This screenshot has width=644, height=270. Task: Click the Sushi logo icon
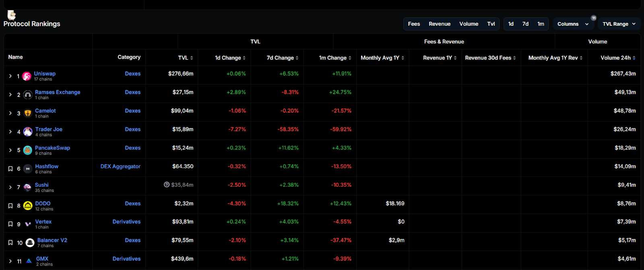point(28,188)
